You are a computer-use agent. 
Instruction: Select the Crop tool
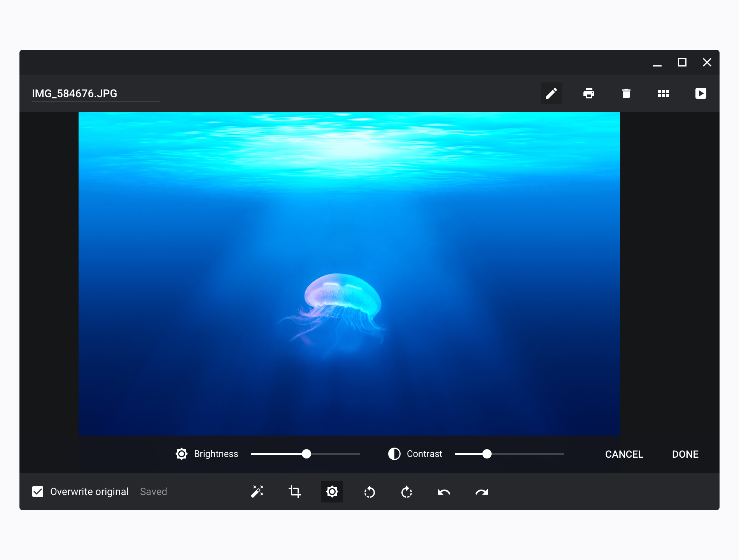point(294,492)
